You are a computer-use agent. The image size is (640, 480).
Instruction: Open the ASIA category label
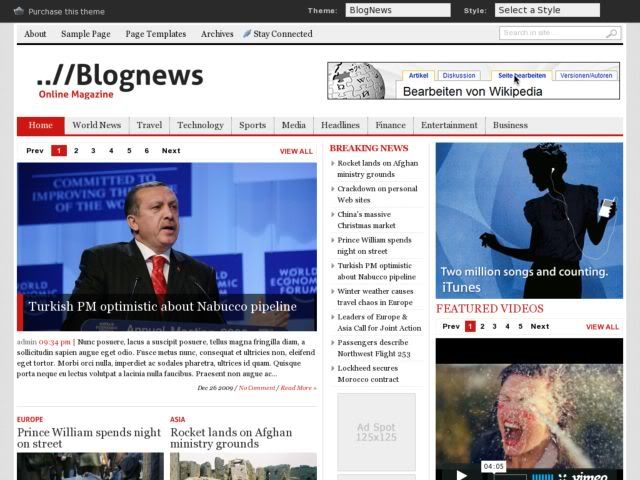tap(178, 419)
